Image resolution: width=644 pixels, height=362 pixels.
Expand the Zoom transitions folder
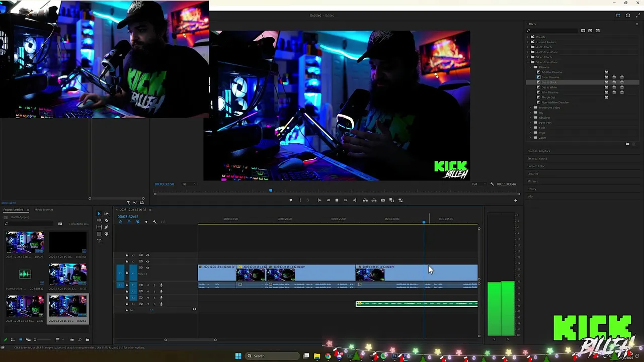(x=531, y=138)
